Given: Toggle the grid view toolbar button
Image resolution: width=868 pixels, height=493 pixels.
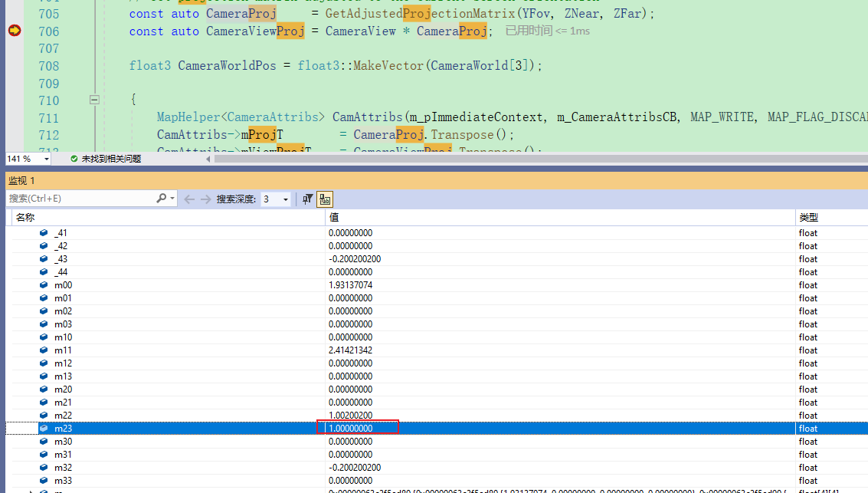Looking at the screenshot, I should (324, 199).
